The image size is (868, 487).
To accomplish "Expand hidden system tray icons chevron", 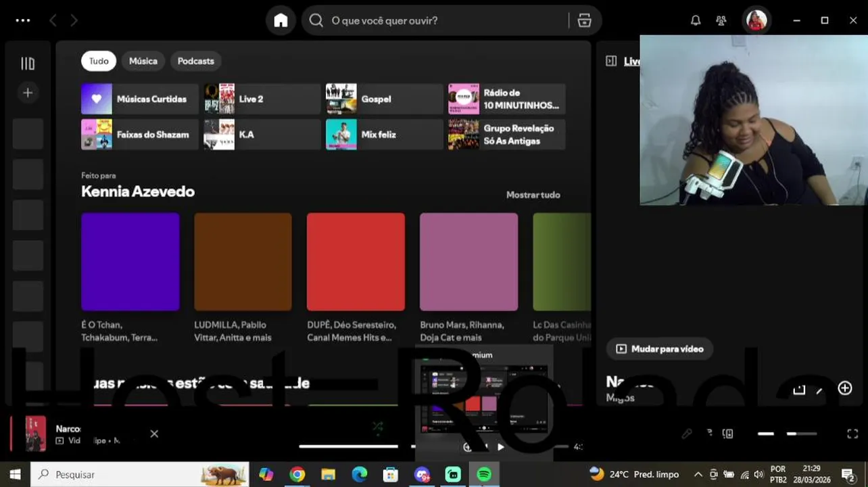I will (x=698, y=474).
